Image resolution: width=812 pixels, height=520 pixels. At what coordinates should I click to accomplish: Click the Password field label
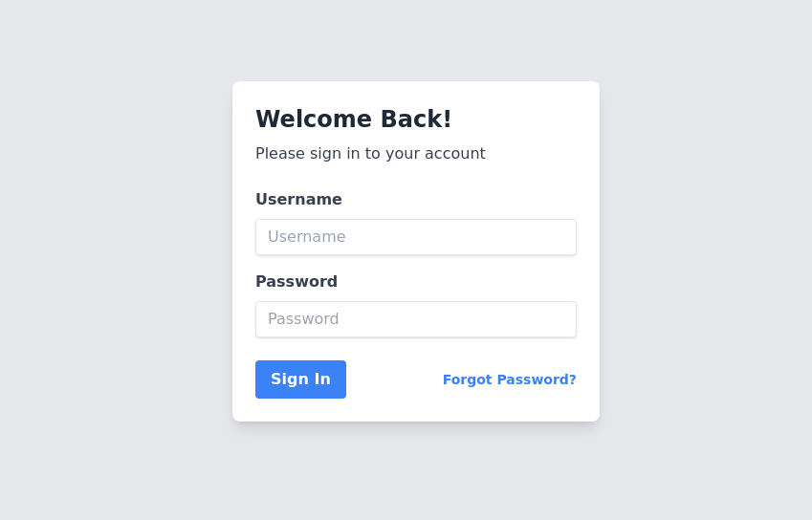[296, 282]
